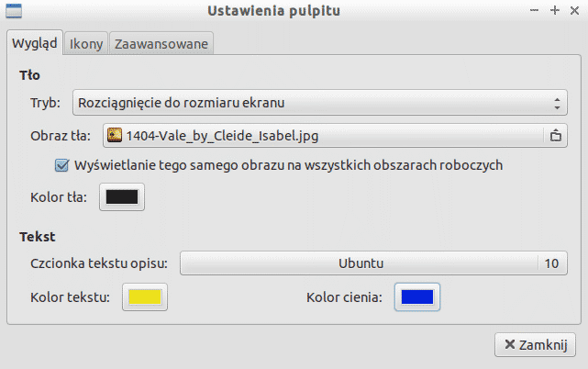588x369 pixels.
Task: Click the Ubuntu font selection button
Action: pyautogui.click(x=360, y=263)
